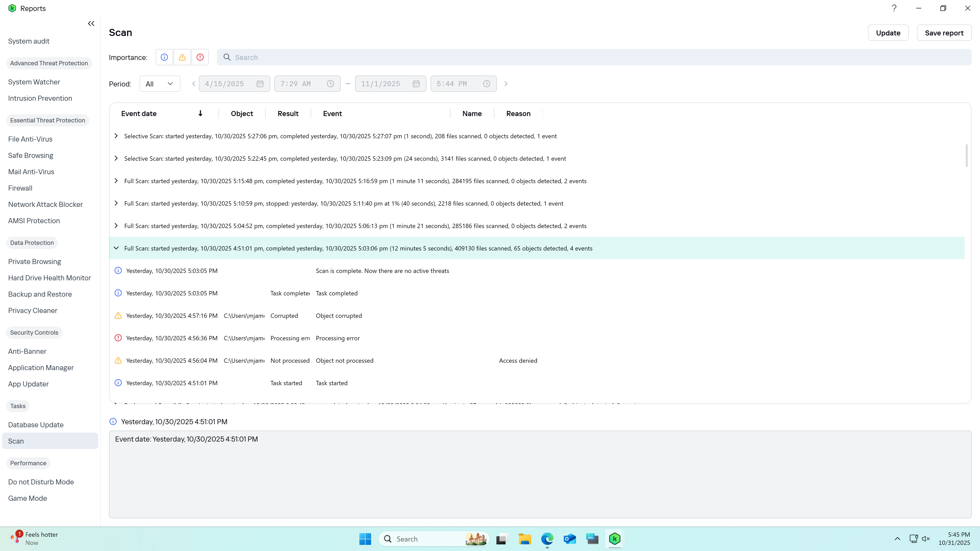
Task: Click Kaspersky icon in taskbar
Action: (x=615, y=539)
